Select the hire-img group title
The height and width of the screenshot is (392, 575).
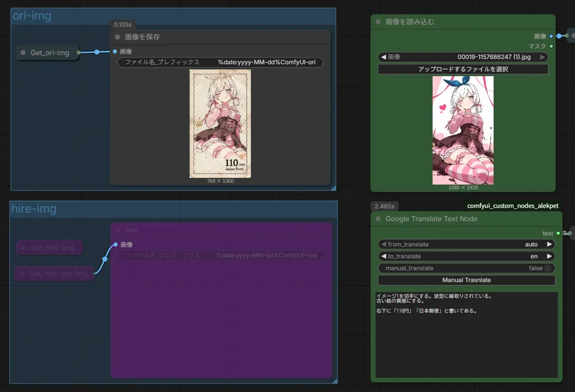click(x=34, y=209)
